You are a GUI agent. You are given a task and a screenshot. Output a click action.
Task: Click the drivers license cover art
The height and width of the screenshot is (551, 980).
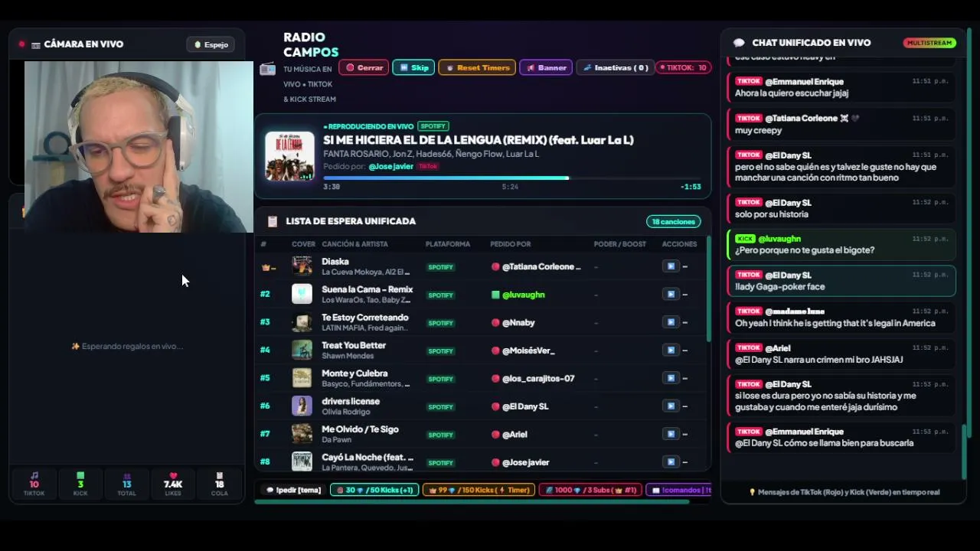point(302,406)
